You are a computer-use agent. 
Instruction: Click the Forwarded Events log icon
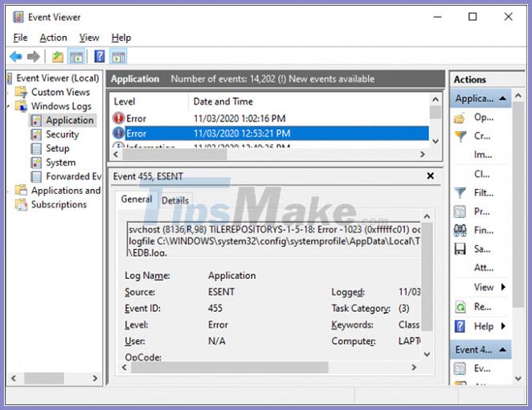click(x=36, y=177)
